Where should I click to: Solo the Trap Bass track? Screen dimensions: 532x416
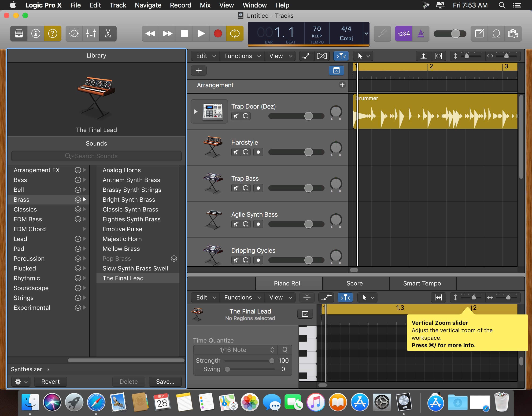click(x=246, y=188)
